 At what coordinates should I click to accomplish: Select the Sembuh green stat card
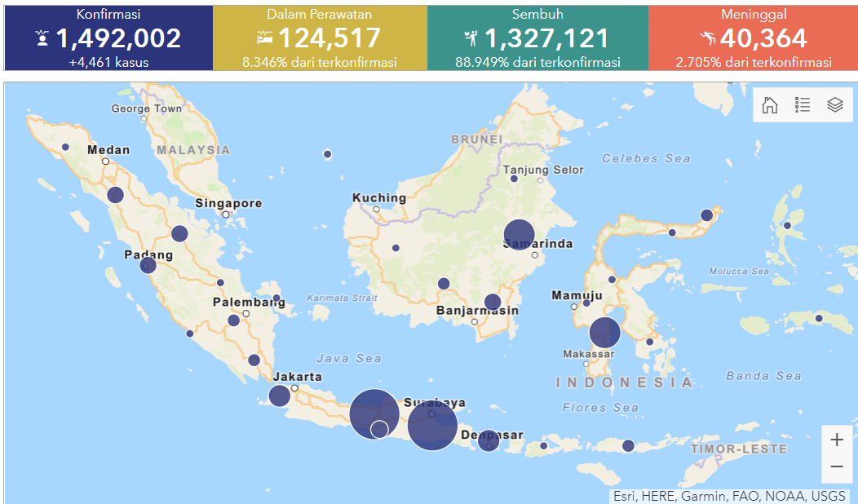pos(537,38)
